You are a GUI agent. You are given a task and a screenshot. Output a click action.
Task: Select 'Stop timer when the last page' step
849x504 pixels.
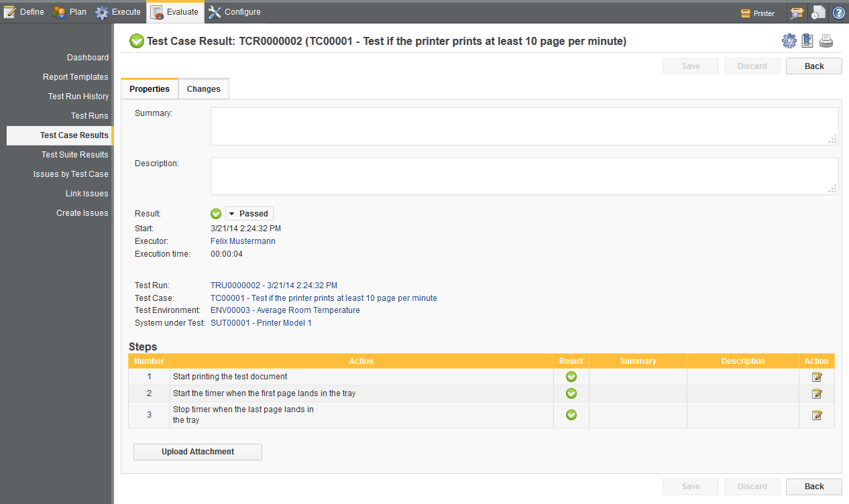243,415
